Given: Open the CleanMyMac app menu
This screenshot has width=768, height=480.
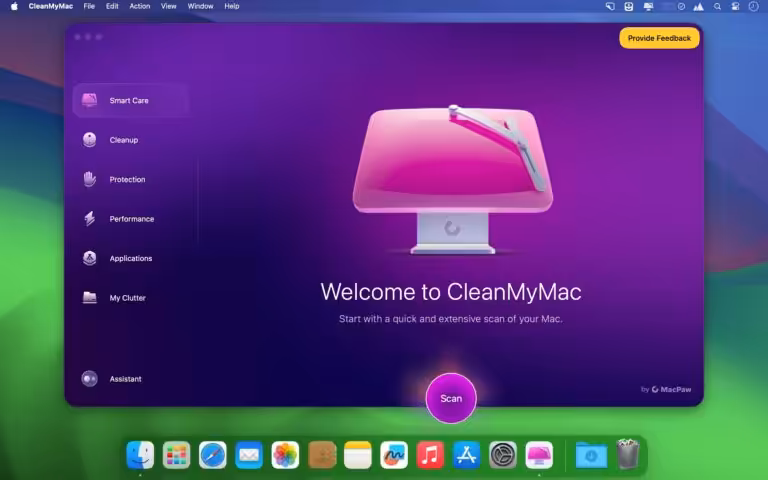Looking at the screenshot, I should [50, 6].
